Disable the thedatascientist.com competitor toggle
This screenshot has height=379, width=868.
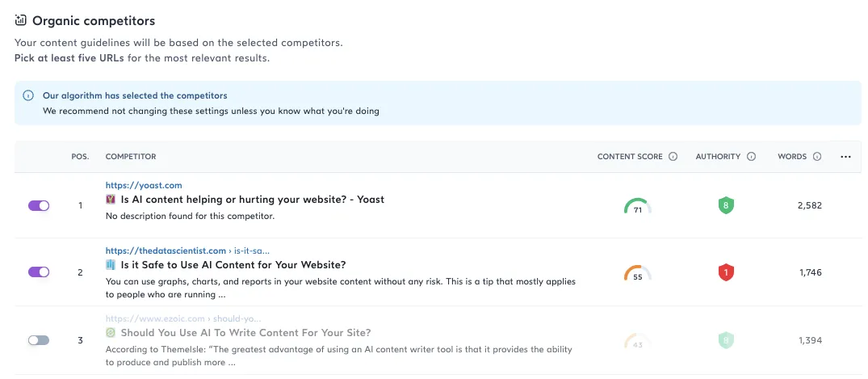tap(39, 272)
